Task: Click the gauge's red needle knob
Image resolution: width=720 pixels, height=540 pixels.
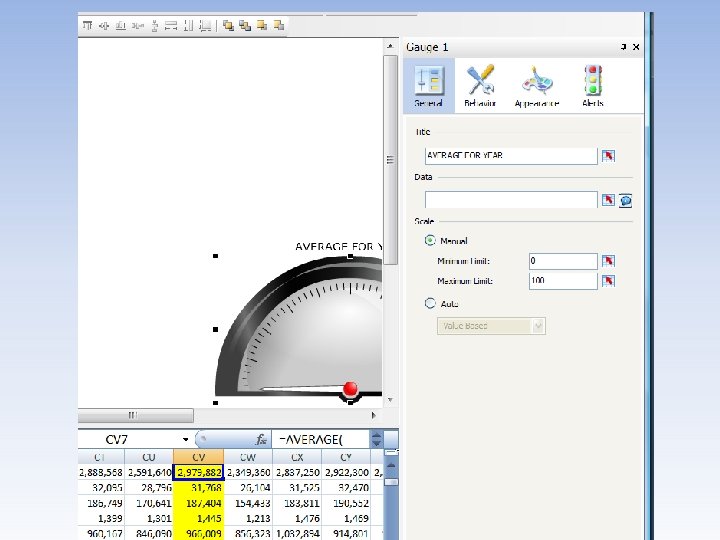Action: point(350,388)
